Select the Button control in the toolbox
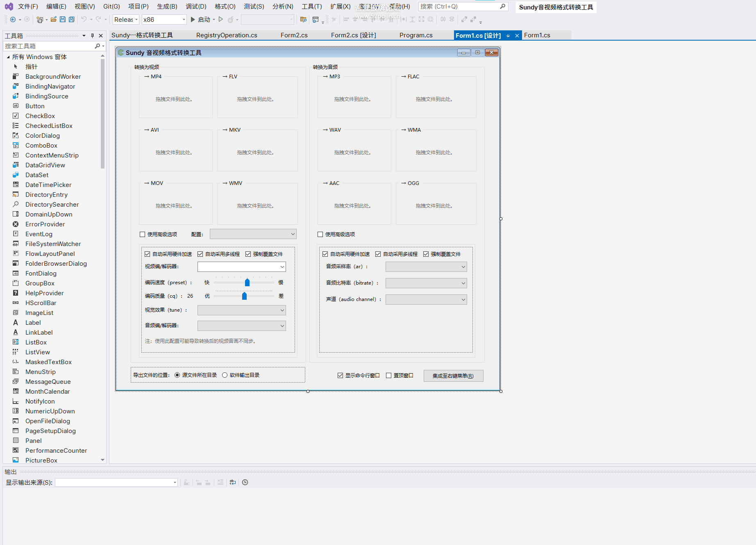 (35, 106)
